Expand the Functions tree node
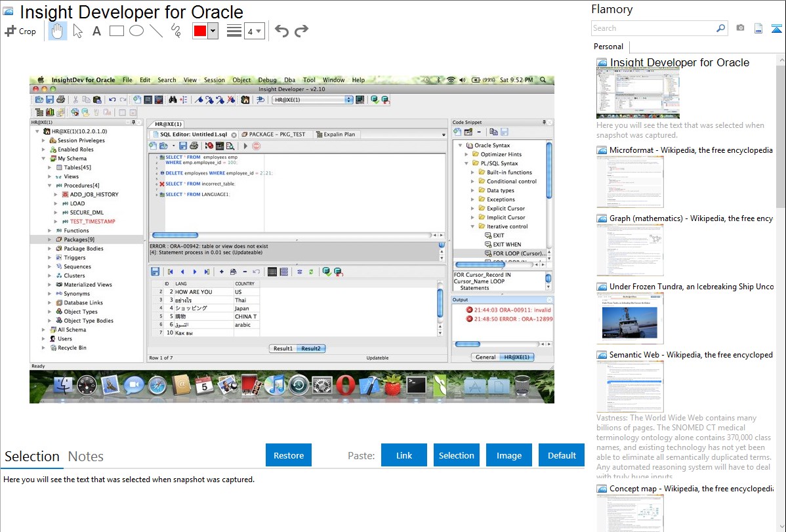The width and height of the screenshot is (786, 532). [50, 231]
